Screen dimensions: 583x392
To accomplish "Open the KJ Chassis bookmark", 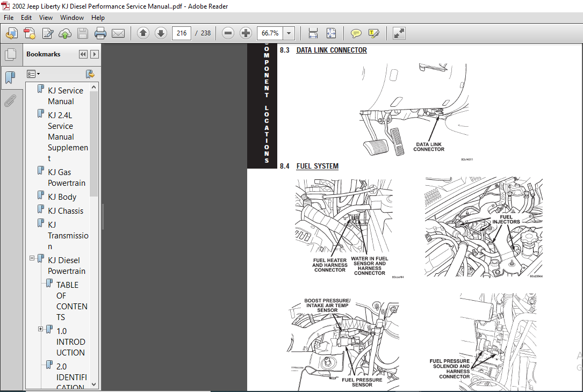I will click(66, 210).
